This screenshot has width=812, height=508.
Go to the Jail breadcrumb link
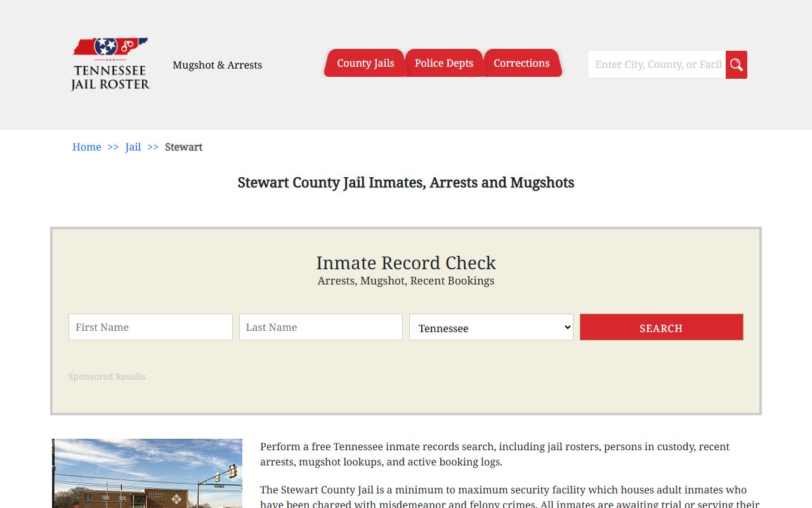133,147
